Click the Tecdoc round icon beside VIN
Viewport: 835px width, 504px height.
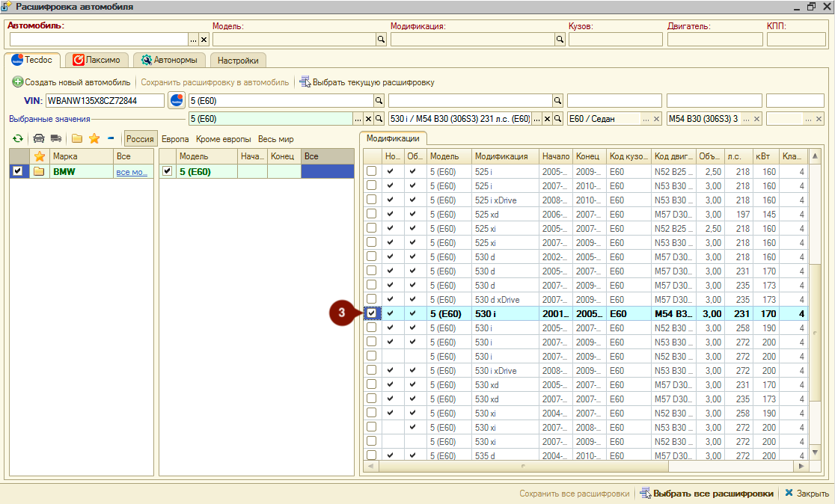[177, 100]
